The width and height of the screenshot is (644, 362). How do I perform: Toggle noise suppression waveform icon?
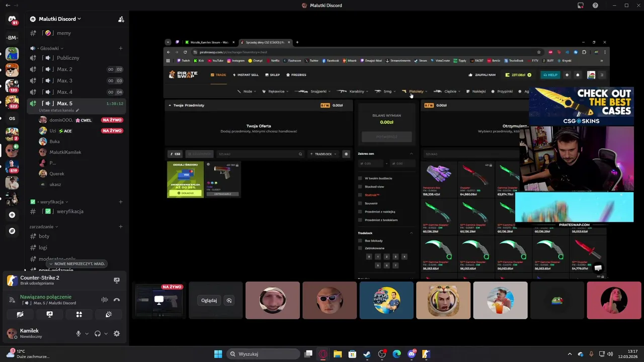(x=105, y=300)
